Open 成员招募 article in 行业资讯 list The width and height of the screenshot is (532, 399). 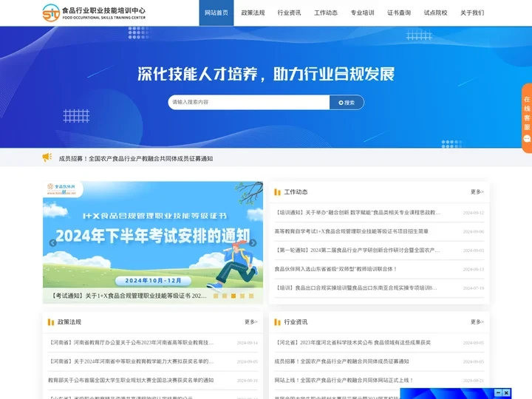tap(341, 361)
